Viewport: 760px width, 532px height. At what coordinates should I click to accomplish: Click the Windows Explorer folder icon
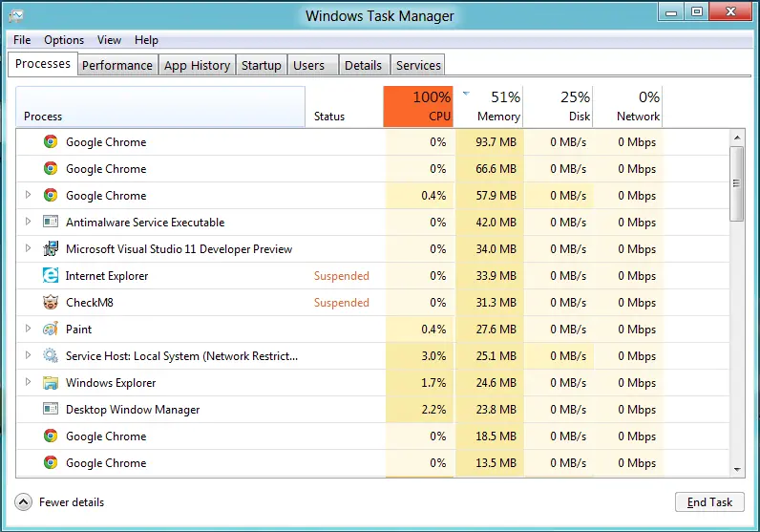tap(51, 383)
